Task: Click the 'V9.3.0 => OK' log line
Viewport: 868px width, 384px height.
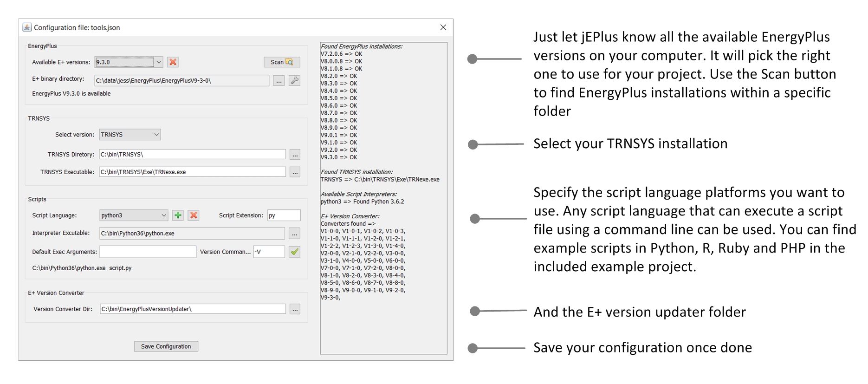Action: pos(339,157)
